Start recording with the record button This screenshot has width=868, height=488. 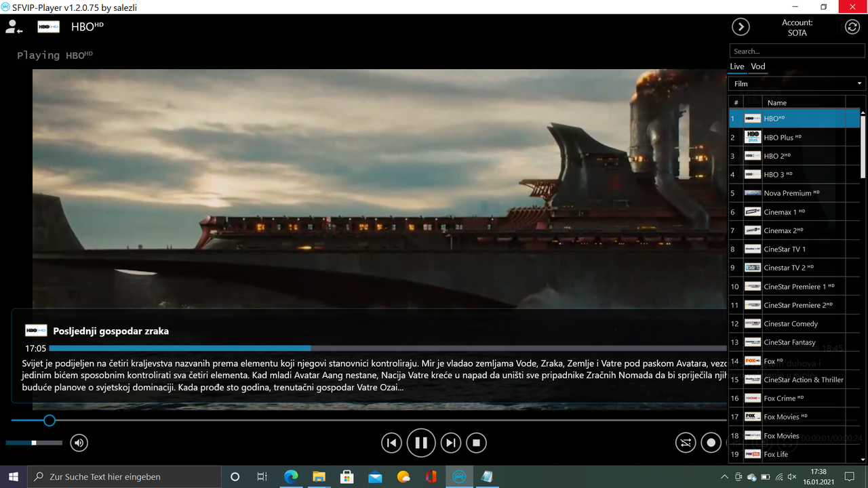point(711,443)
